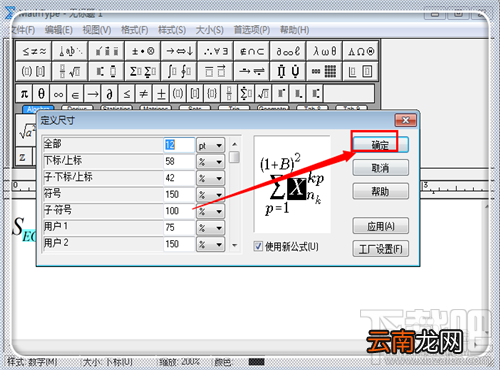Image resolution: width=500 pixels, height=370 pixels.
Task: Open the 视图(V) menu
Action: point(97,30)
